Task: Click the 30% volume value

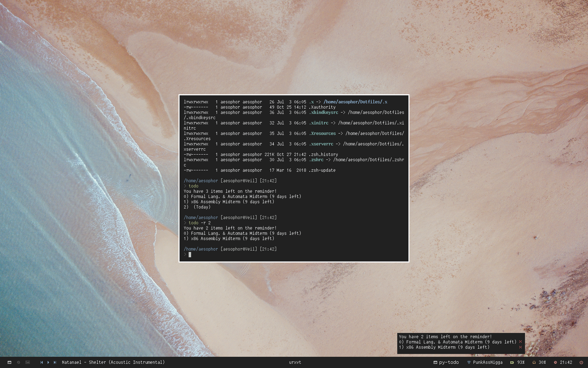Action: 542,362
